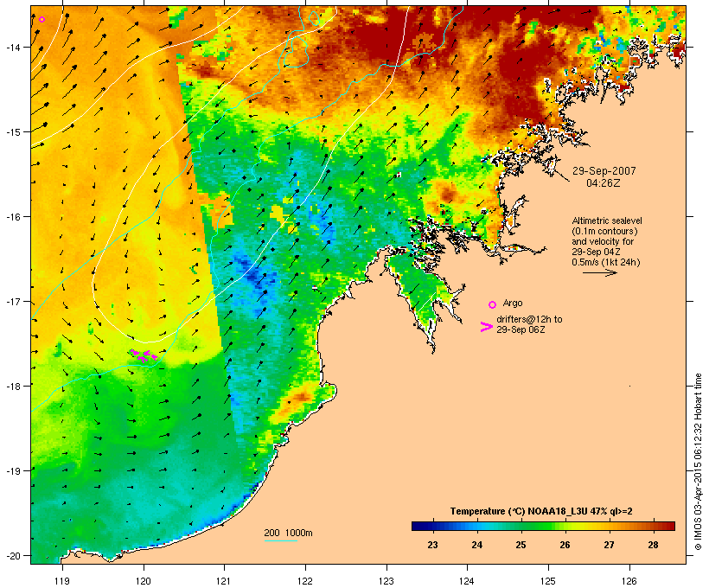
Task: Click the cyan 200m isobath legend line
Action: pyautogui.click(x=280, y=540)
